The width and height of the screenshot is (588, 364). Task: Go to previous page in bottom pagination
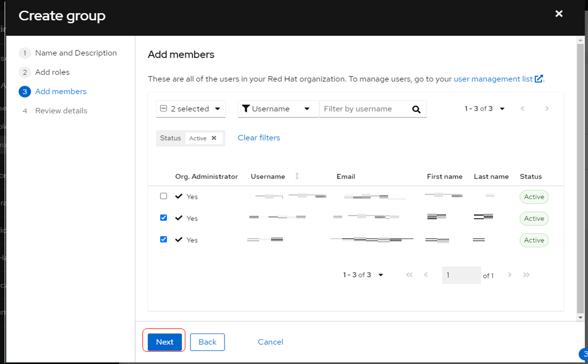click(426, 275)
